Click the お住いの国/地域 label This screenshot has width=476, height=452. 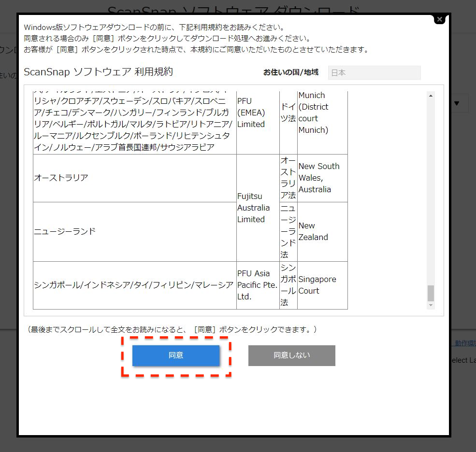(291, 72)
